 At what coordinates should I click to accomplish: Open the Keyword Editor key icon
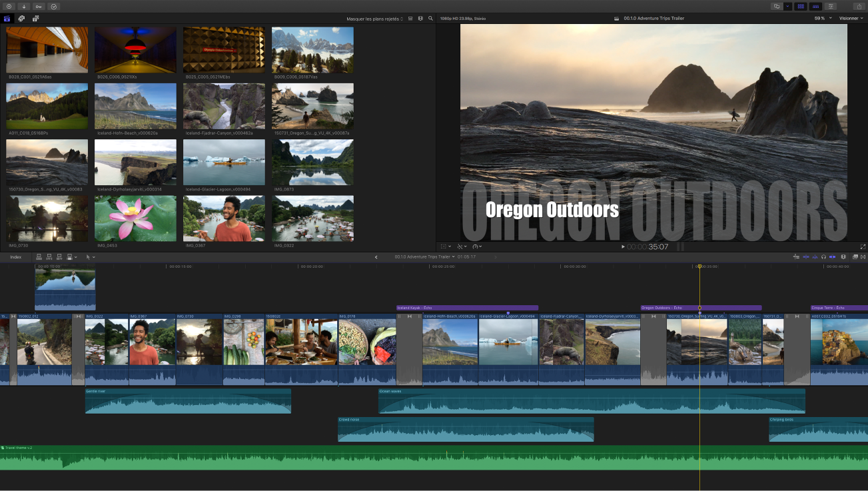[x=39, y=6]
